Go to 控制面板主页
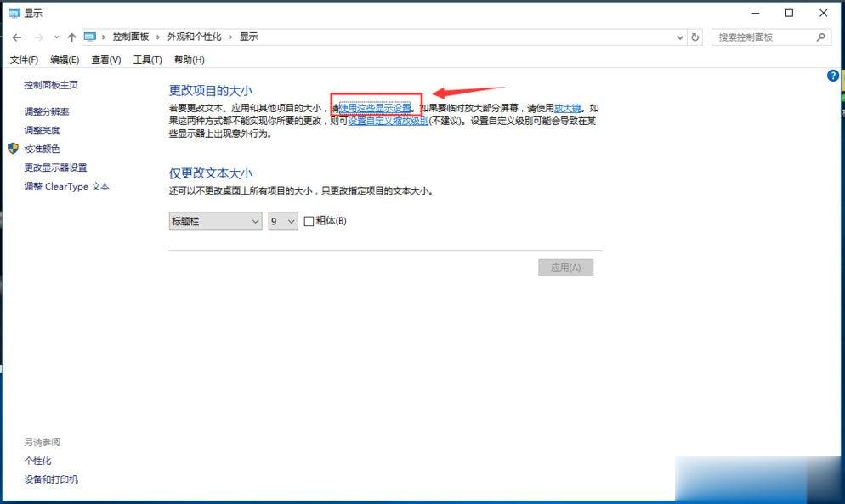 click(51, 85)
